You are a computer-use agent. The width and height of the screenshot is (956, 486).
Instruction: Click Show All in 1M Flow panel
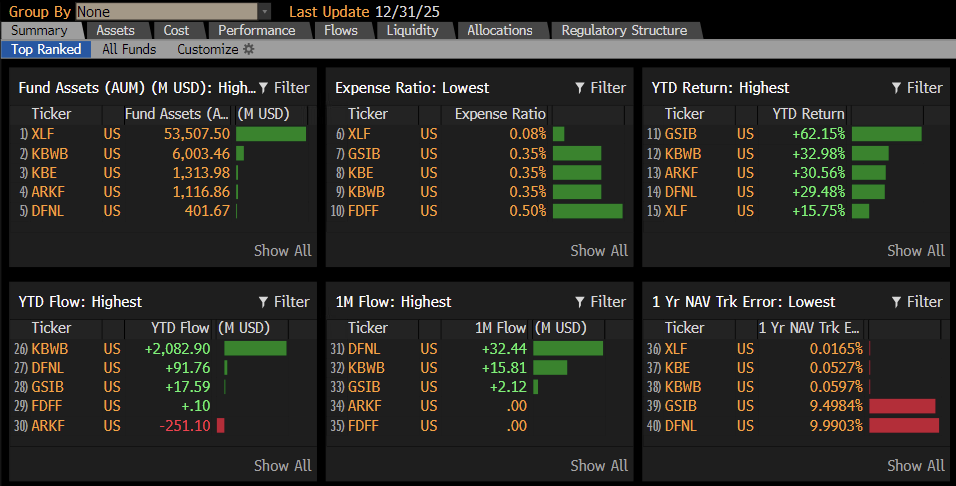(599, 465)
